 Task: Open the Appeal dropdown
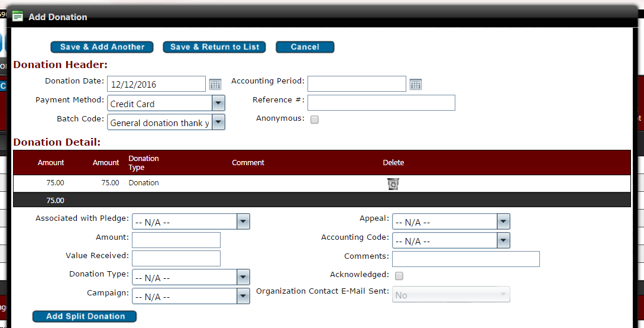tap(503, 221)
